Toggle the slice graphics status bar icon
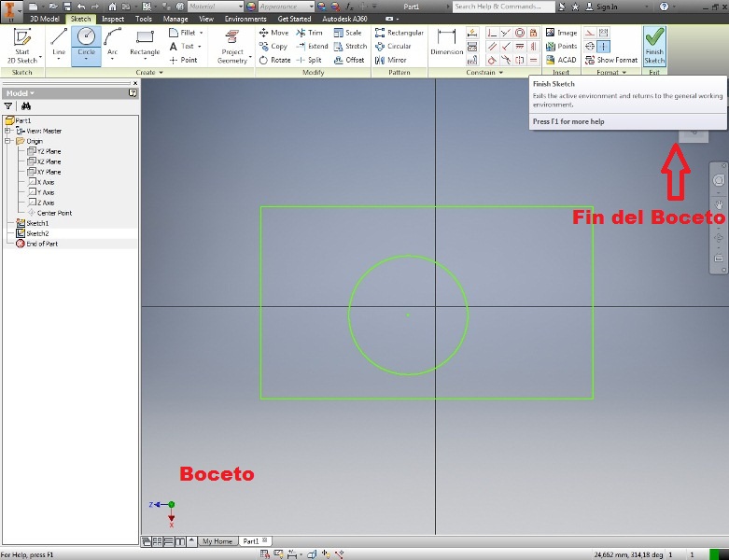Viewport: 729px width, 560px height. tap(312, 554)
